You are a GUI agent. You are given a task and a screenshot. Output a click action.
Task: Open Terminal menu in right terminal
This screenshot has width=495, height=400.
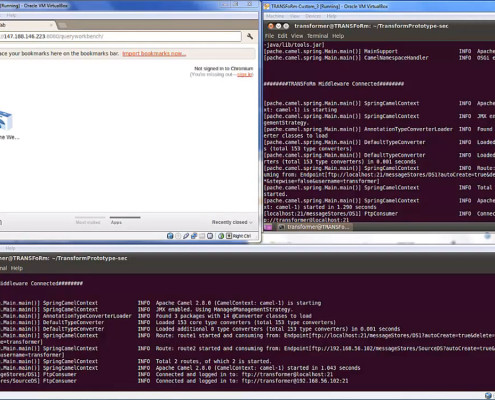pos(318,36)
